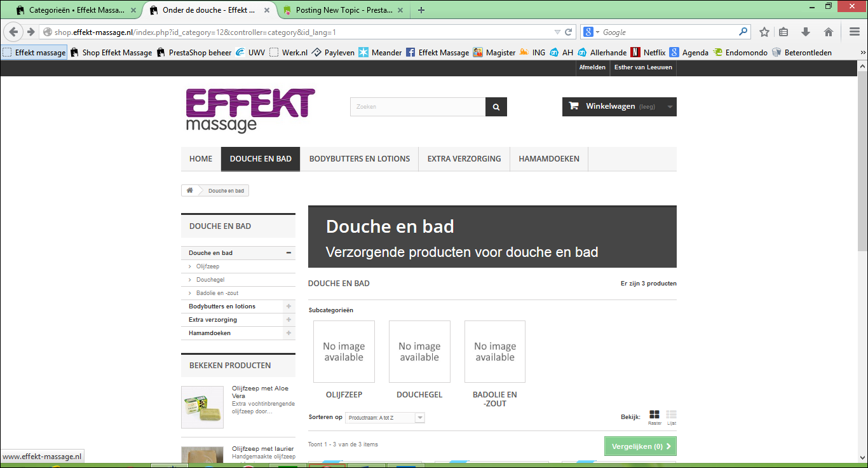Open the Werk.nl bookmark

coord(288,53)
